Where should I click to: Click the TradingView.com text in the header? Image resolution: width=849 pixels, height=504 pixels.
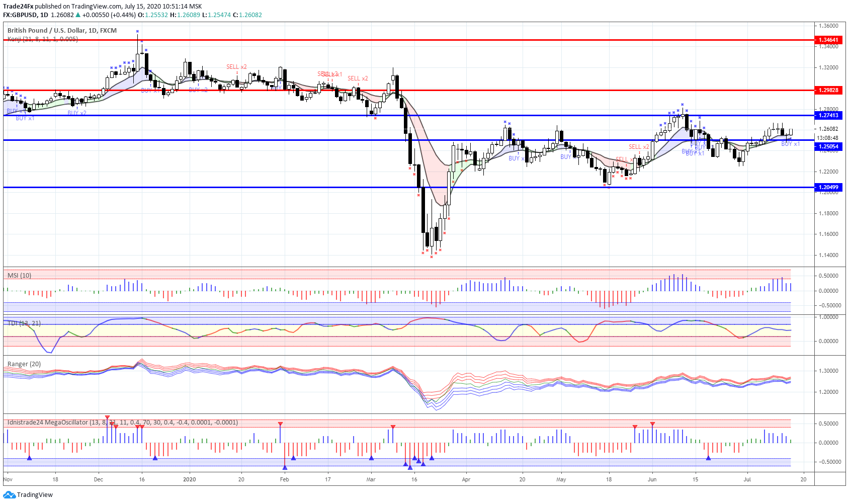[97, 7]
